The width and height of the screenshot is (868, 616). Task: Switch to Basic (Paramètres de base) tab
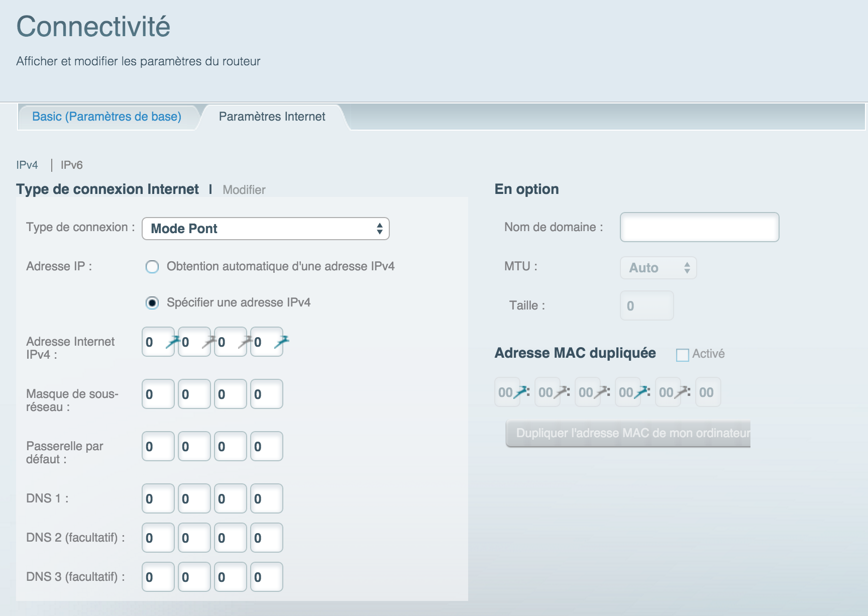[106, 117]
